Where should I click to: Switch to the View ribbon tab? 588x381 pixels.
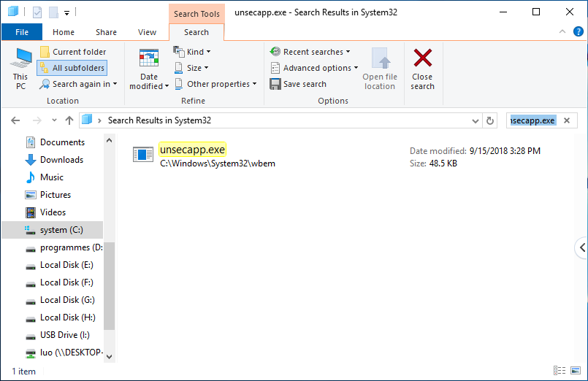pyautogui.click(x=147, y=32)
